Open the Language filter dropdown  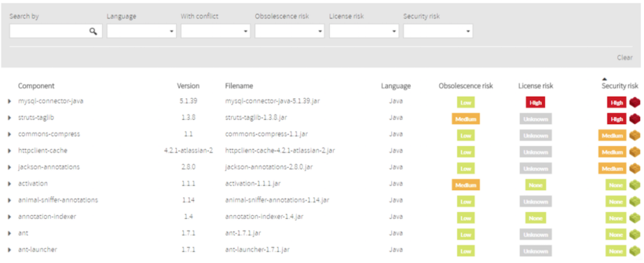pos(142,31)
